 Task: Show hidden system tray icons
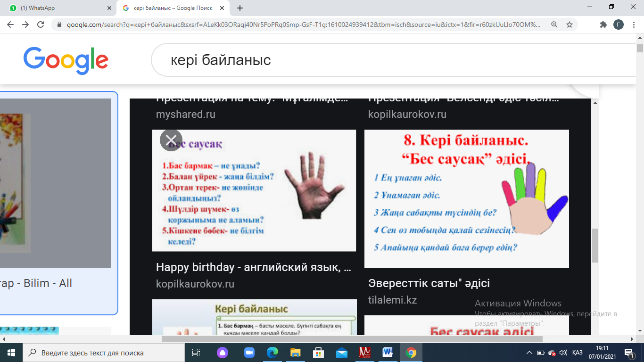point(529,353)
